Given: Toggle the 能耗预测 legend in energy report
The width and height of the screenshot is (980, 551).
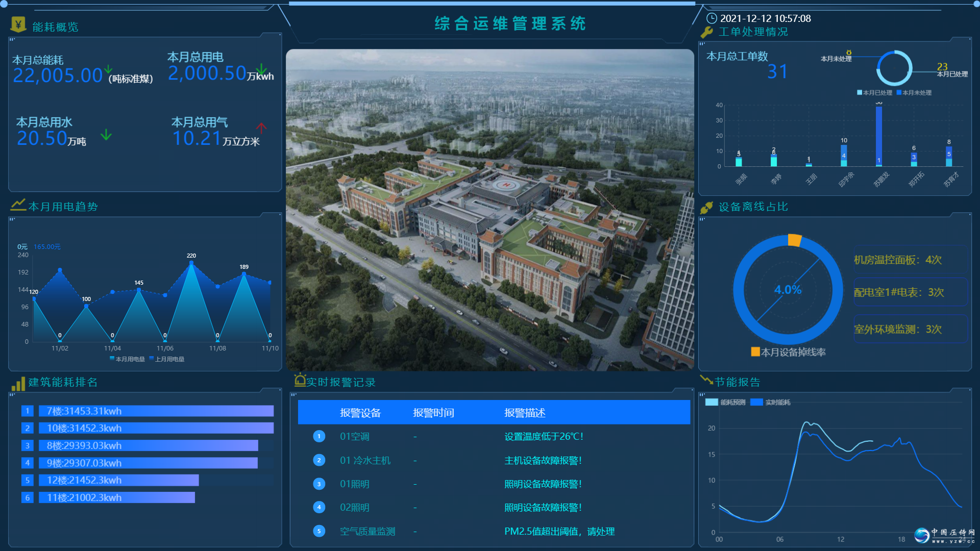Looking at the screenshot, I should pyautogui.click(x=725, y=403).
